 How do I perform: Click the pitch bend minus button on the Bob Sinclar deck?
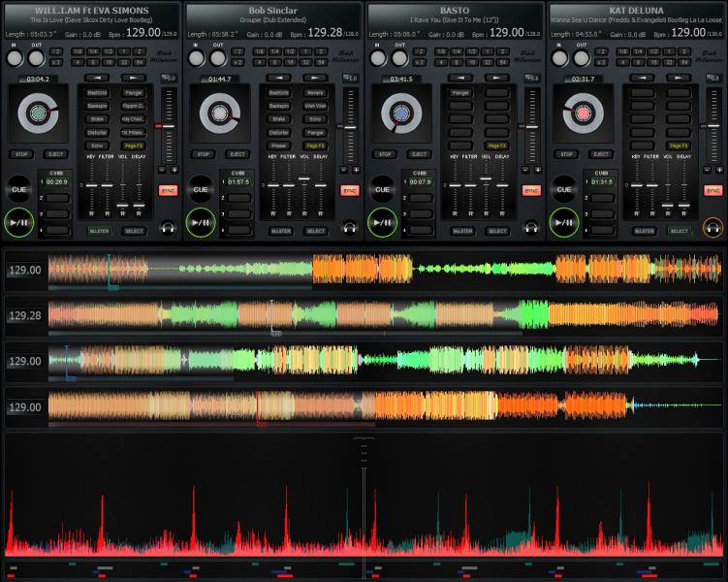[x=343, y=170]
